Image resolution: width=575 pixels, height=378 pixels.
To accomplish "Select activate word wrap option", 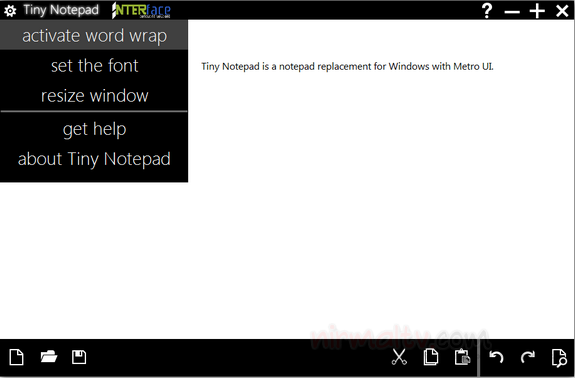I will tap(94, 35).
